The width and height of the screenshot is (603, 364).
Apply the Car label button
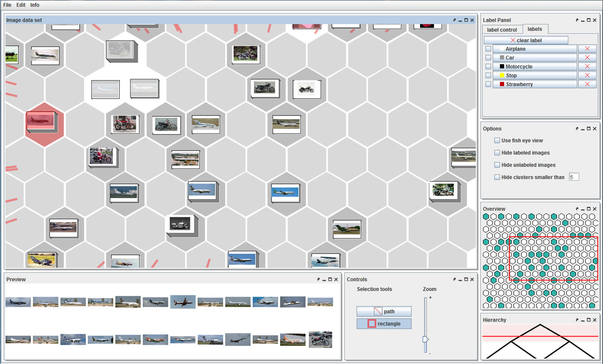[535, 58]
